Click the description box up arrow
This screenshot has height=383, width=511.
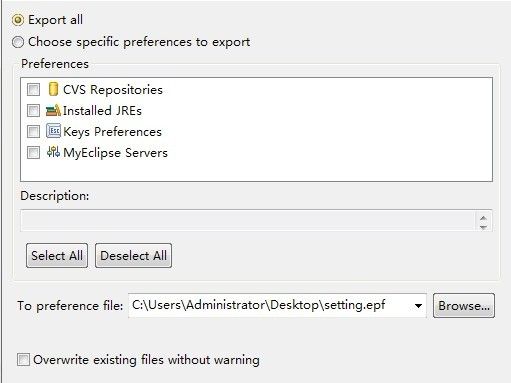click(x=483, y=218)
